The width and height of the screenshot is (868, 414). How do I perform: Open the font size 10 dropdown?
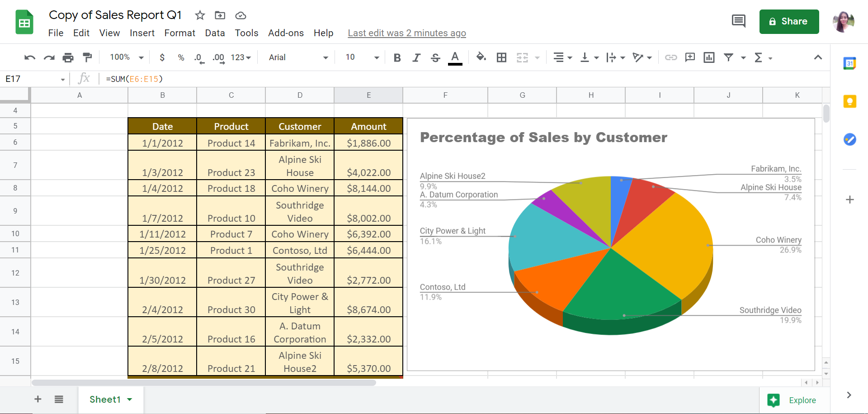pos(362,57)
